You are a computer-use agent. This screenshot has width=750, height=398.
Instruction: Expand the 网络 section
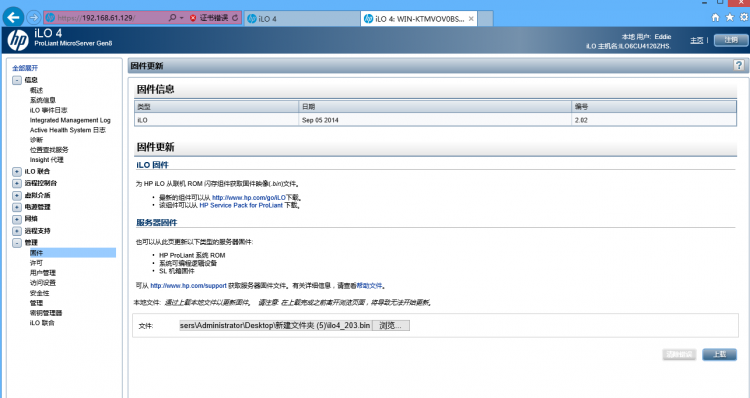point(17,219)
